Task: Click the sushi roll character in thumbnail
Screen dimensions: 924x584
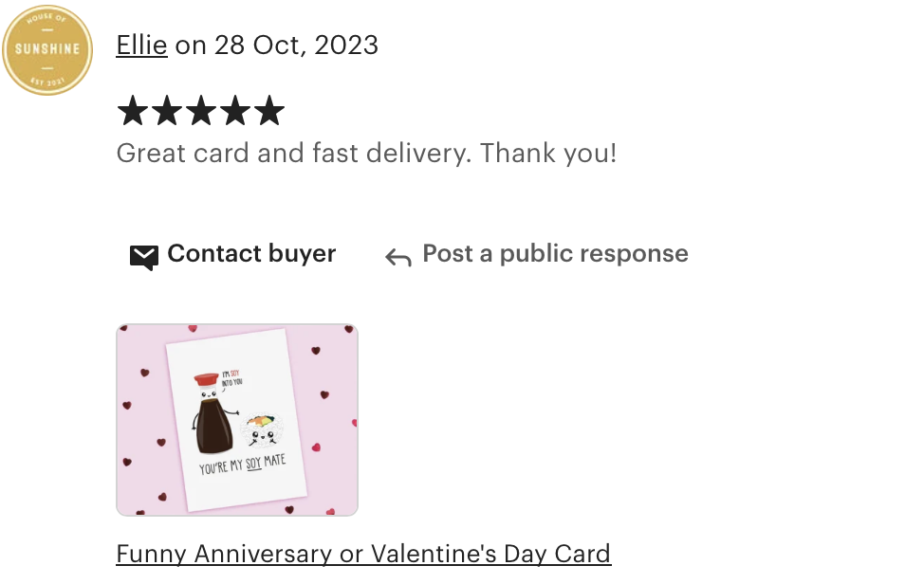Action: [x=263, y=431]
